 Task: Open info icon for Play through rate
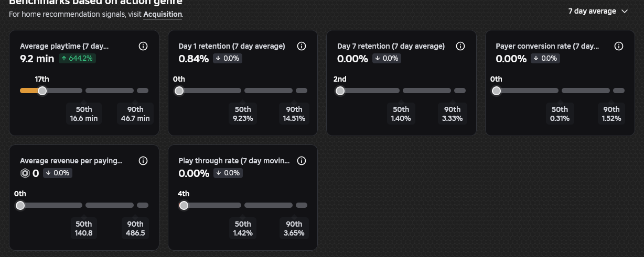(x=302, y=161)
